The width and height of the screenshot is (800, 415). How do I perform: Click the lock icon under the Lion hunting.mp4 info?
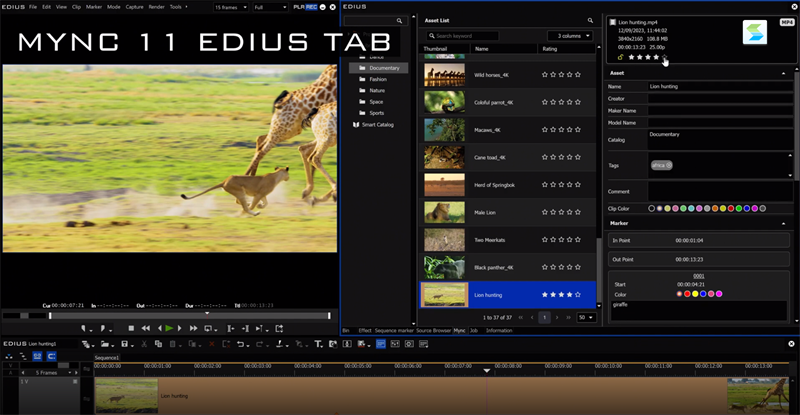(620, 57)
